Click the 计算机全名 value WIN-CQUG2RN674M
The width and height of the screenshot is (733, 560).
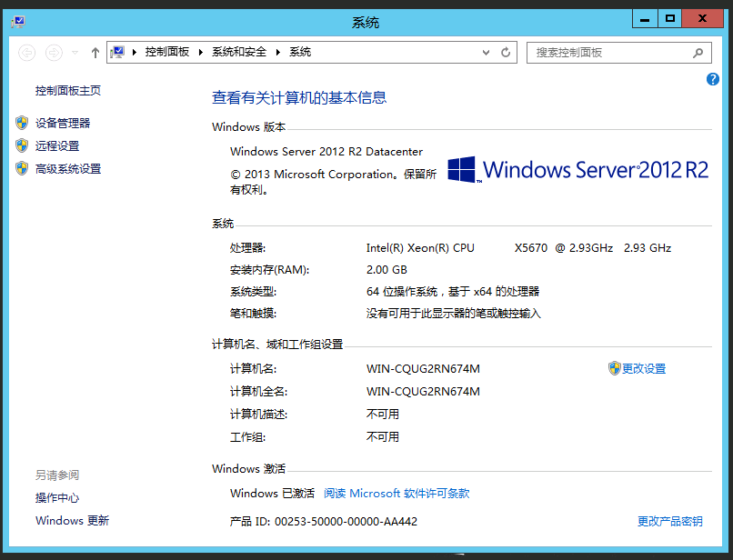point(423,391)
